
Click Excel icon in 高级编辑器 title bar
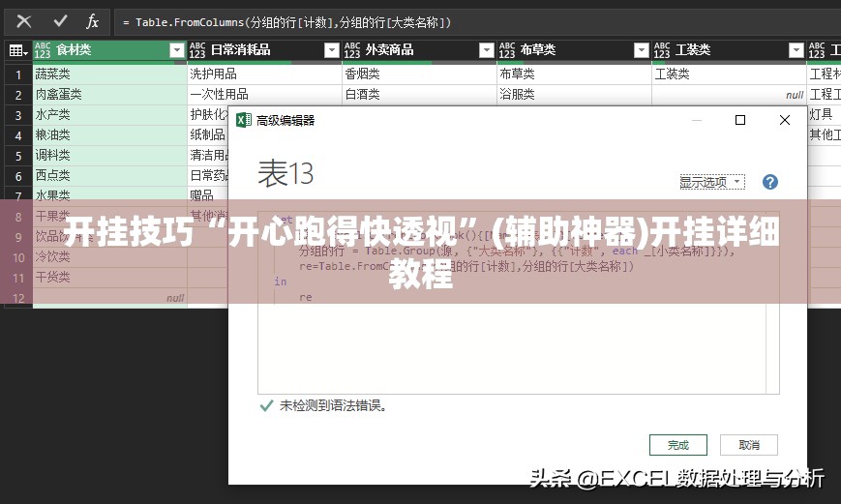[244, 120]
